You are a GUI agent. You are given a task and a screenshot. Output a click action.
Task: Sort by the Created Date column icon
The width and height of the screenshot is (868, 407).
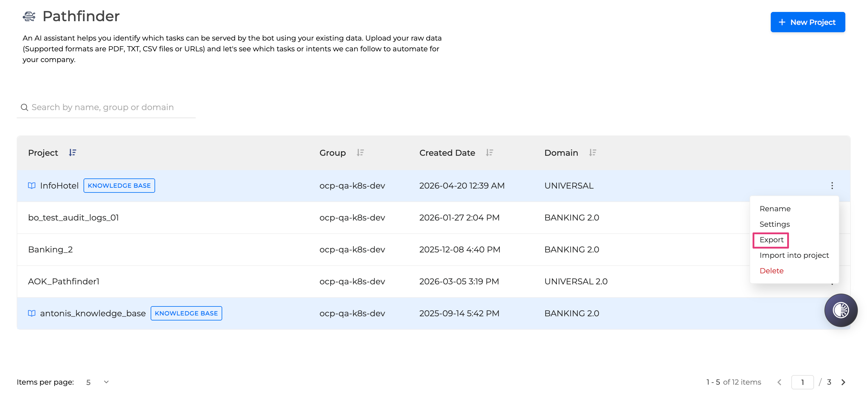[x=489, y=153]
